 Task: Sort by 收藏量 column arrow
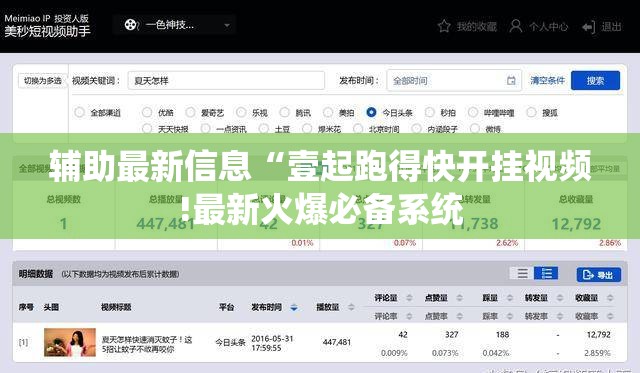[x=610, y=298]
